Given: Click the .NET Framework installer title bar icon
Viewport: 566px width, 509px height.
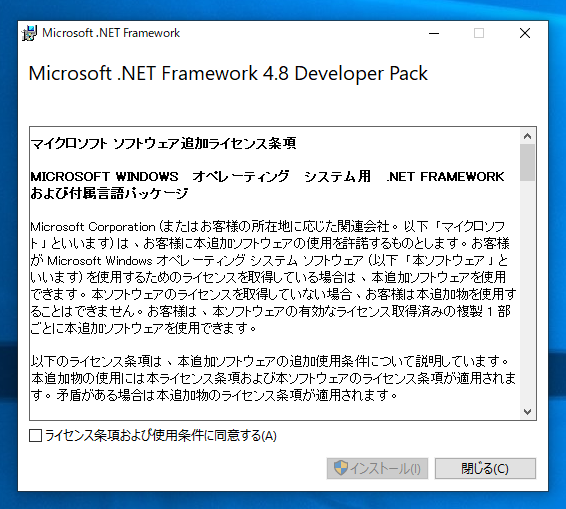Looking at the screenshot, I should click(x=29, y=33).
